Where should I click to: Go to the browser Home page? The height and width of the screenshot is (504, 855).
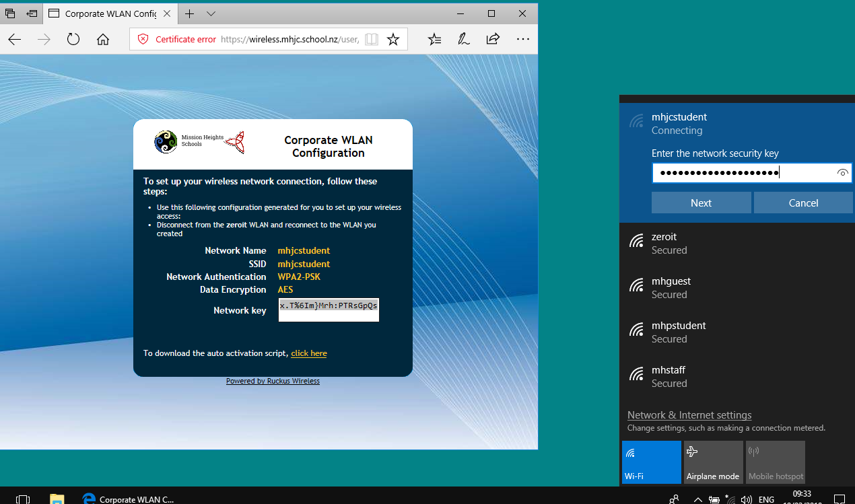tap(103, 40)
